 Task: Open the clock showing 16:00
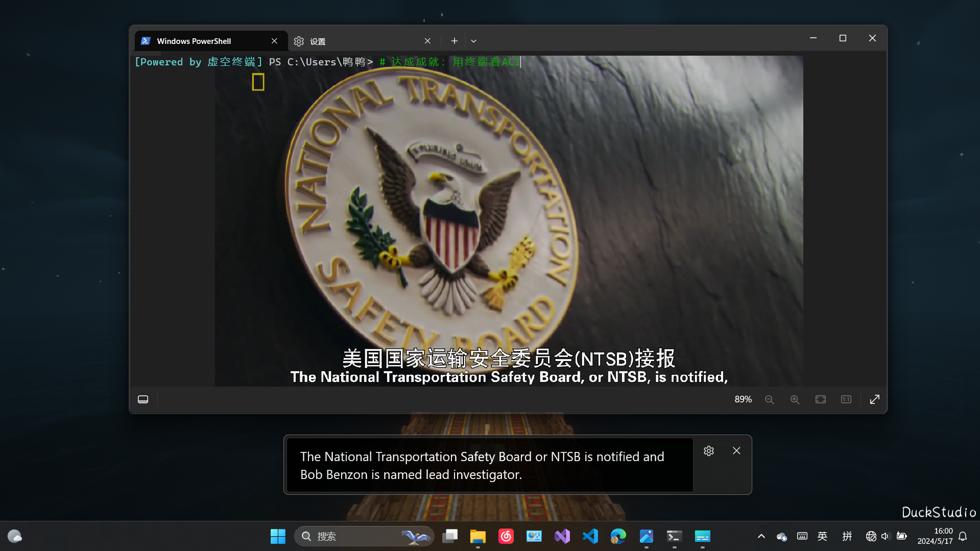click(x=935, y=536)
